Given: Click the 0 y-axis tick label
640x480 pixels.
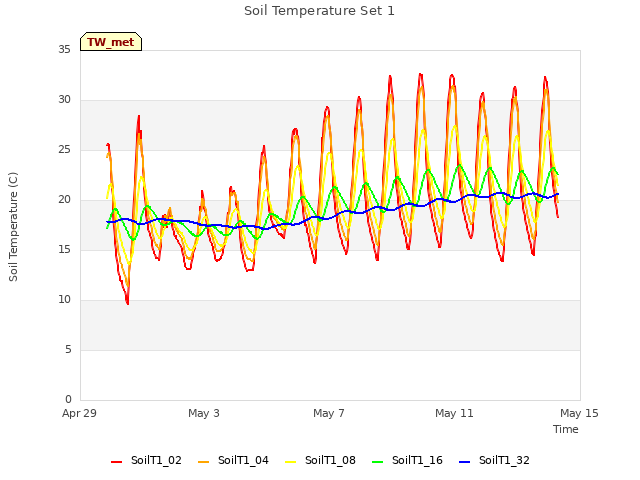Looking at the screenshot, I should pos(68,400).
